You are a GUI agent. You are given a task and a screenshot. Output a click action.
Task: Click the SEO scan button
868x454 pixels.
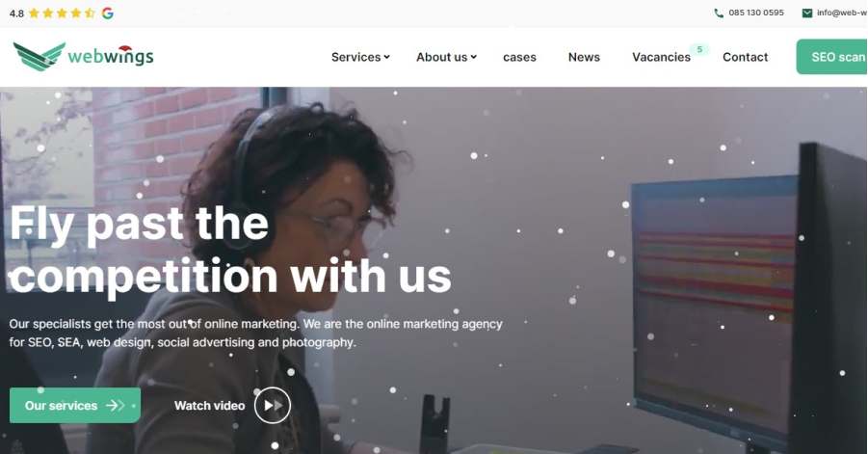point(832,57)
